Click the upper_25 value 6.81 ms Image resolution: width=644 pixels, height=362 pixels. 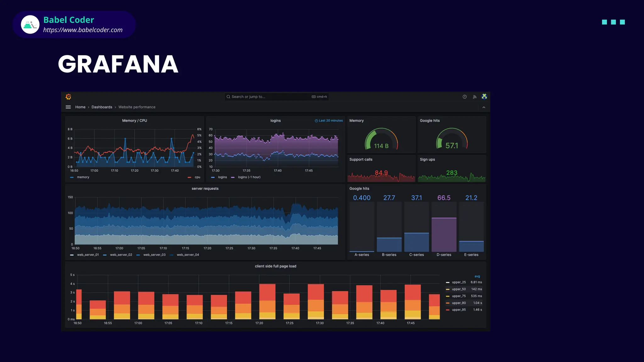tap(476, 282)
